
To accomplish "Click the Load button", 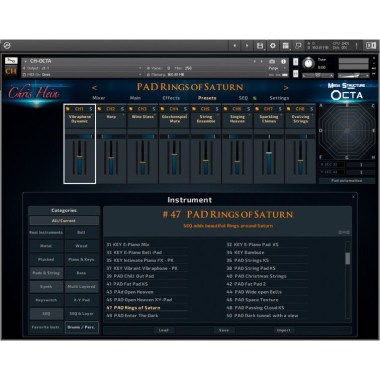I will coord(163,330).
